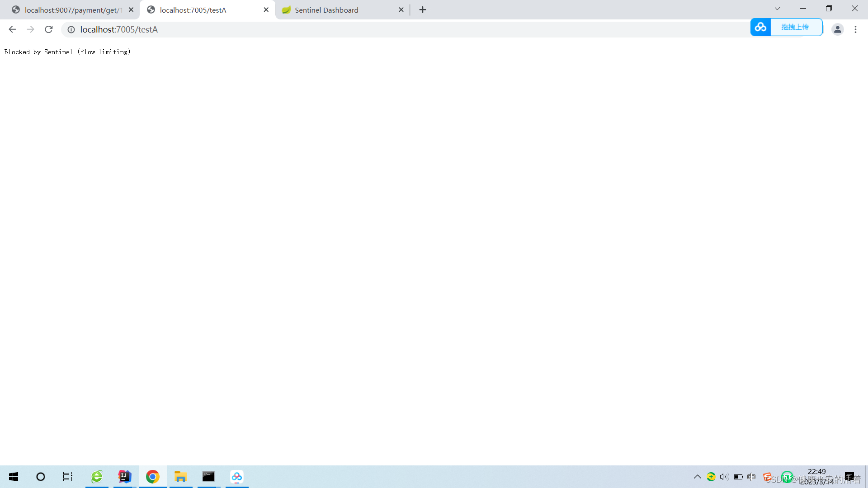Click the back navigation arrow
Screen dimensions: 868x488
(12, 29)
